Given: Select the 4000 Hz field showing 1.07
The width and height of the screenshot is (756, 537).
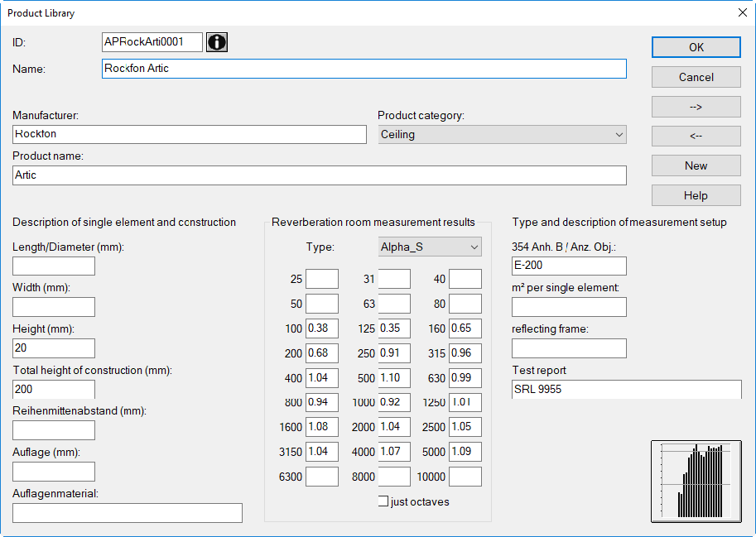Looking at the screenshot, I should 394,452.
